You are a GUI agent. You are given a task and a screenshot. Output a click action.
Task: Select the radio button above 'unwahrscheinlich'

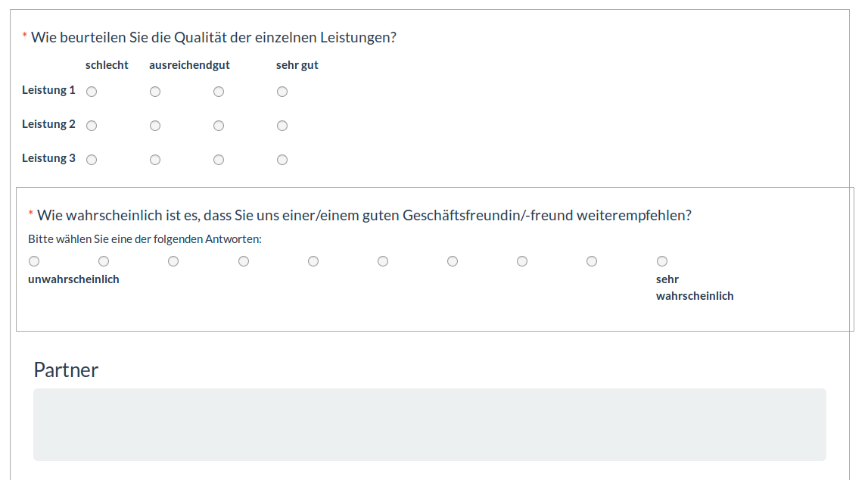click(34, 261)
